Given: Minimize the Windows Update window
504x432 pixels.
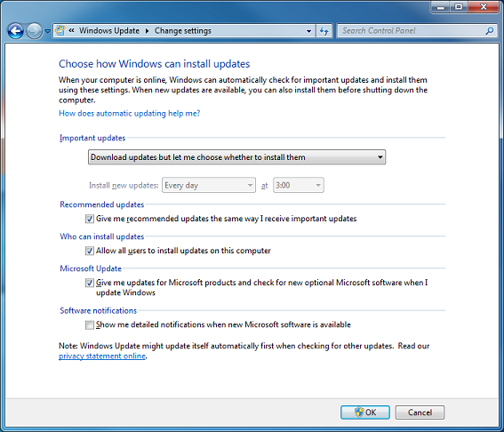Looking at the screenshot, I should [441, 7].
